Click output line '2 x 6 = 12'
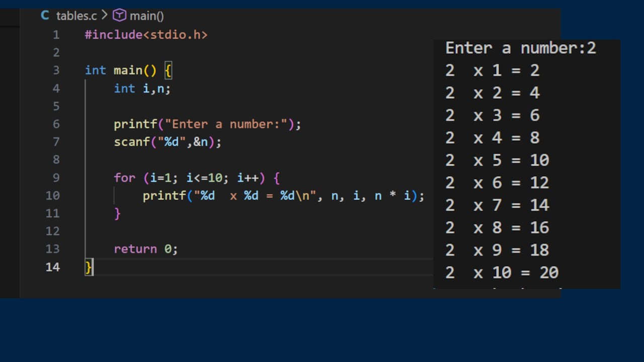This screenshot has width=644, height=362. pos(497,183)
